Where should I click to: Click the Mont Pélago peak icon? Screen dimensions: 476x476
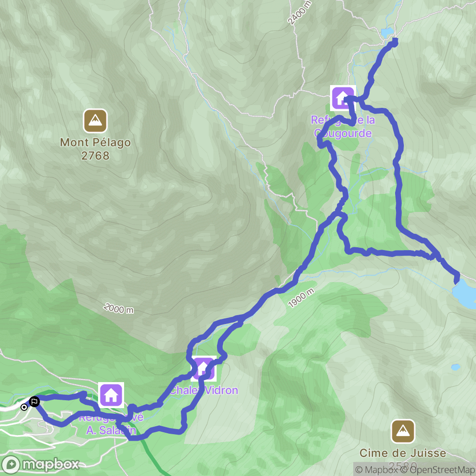click(x=95, y=121)
